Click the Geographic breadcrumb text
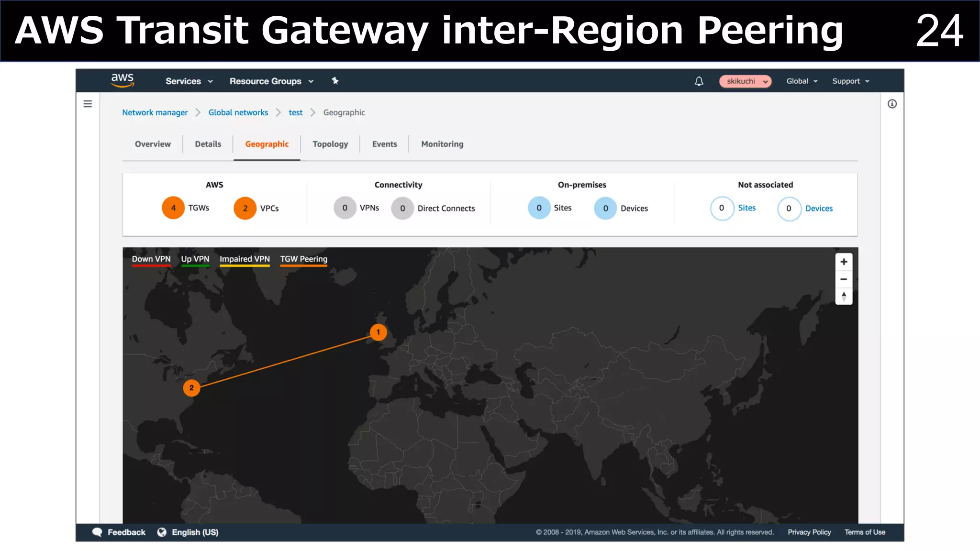Viewport: 980px width, 551px height. coord(344,112)
